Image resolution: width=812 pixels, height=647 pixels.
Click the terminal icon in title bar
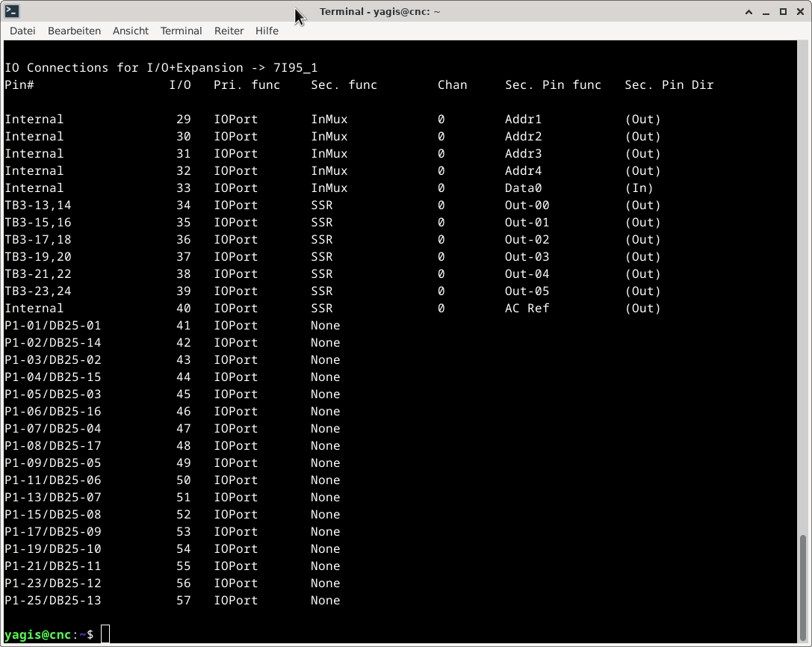point(12,11)
